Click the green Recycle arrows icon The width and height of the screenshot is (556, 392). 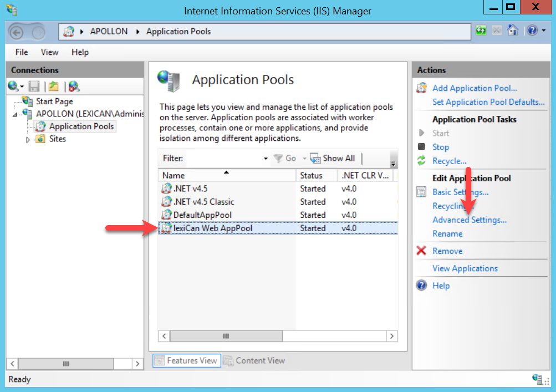(421, 161)
